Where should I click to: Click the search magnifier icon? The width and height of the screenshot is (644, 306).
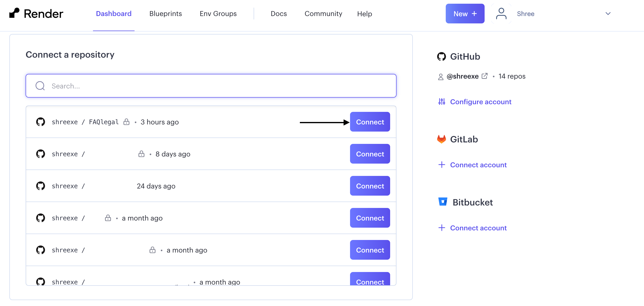click(x=40, y=86)
